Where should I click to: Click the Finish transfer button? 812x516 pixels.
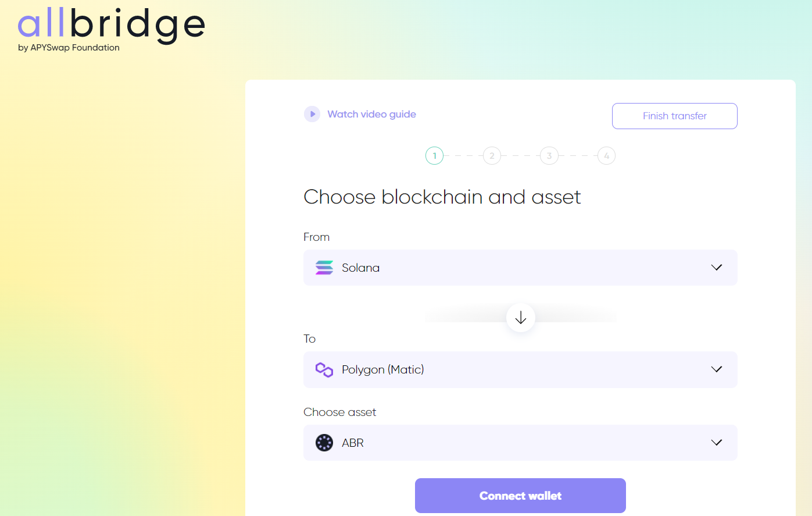(674, 116)
